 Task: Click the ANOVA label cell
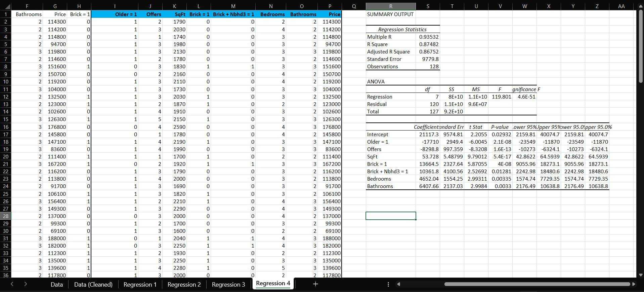[x=391, y=81]
